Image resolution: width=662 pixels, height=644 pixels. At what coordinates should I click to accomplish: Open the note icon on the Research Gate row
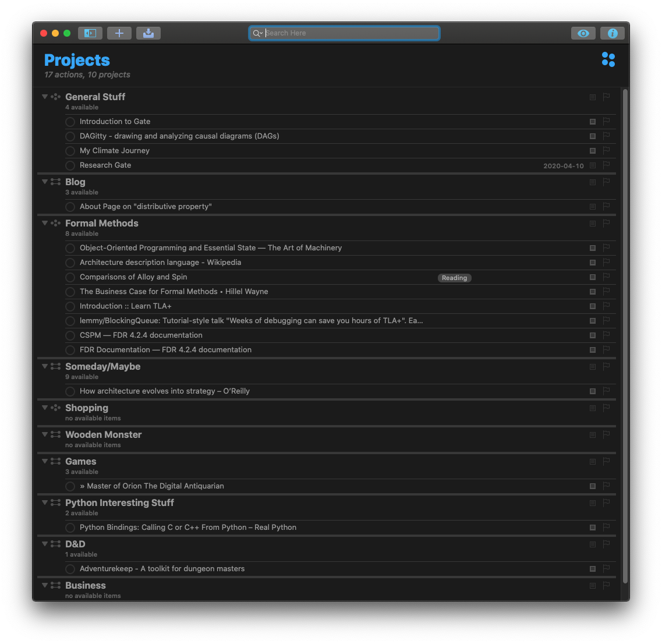592,165
